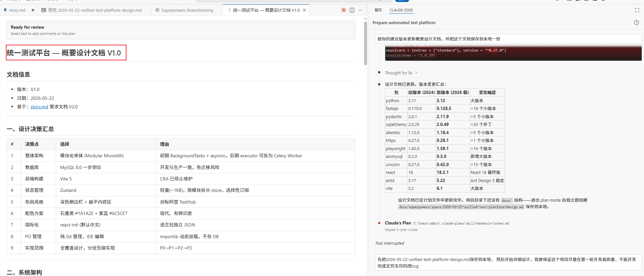644x276 pixels.
Task: Open the editor more actions ellipsis menu
Action: point(360,10)
